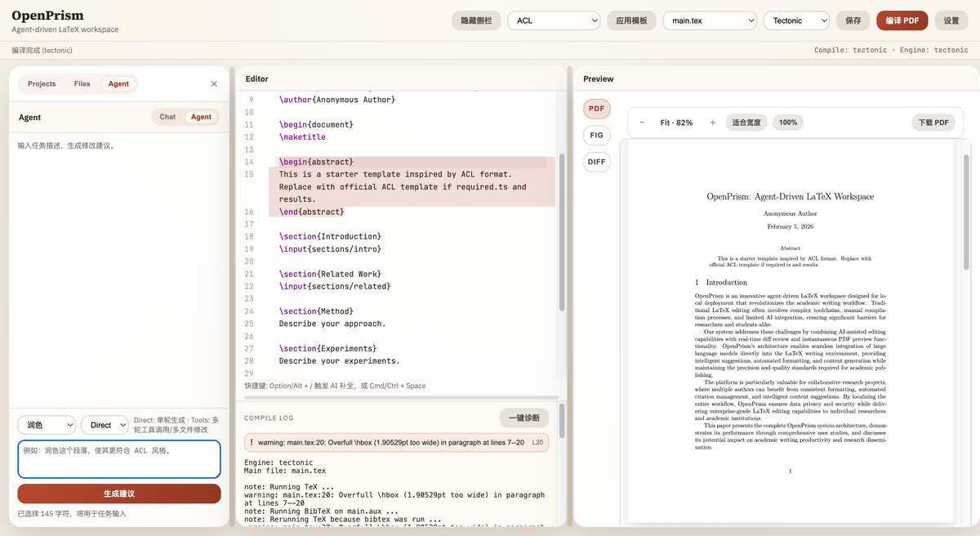Click OpenPrism logo title
The image size is (980, 536).
pyautogui.click(x=47, y=16)
